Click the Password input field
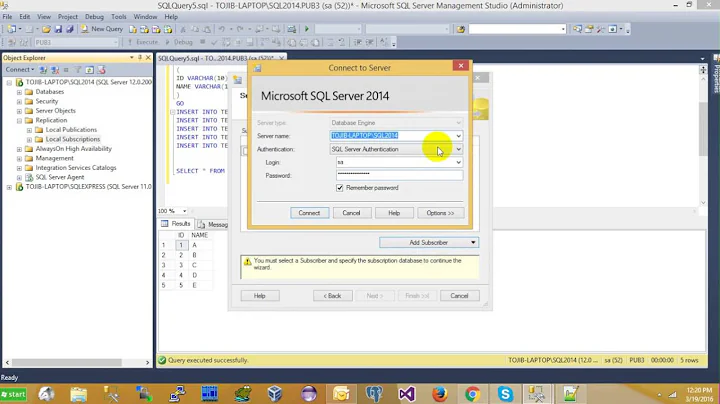The image size is (720, 404). click(399, 175)
